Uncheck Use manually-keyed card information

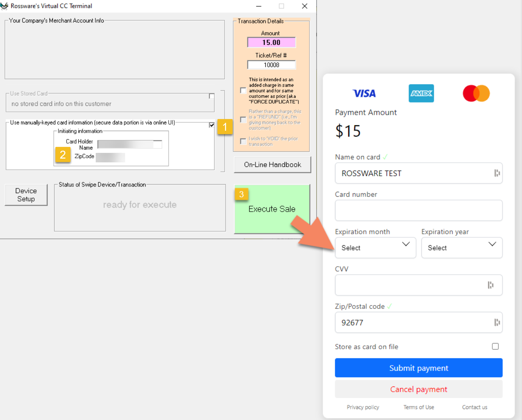211,125
